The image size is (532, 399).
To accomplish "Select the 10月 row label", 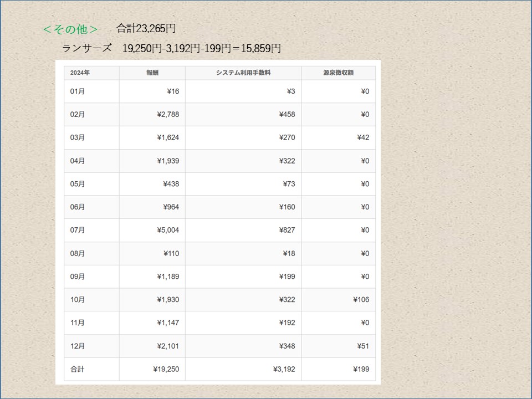I will 78,300.
